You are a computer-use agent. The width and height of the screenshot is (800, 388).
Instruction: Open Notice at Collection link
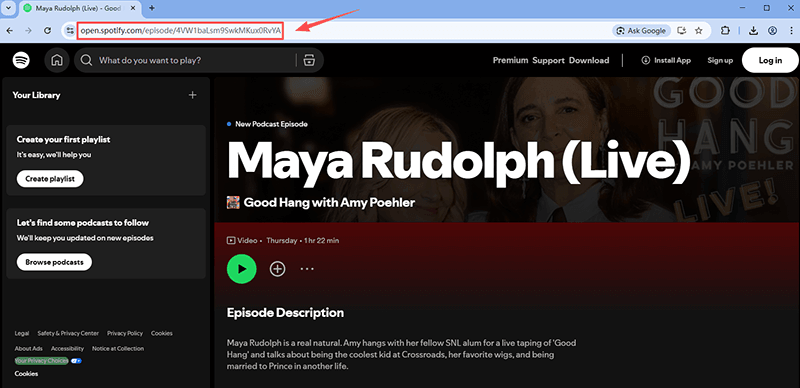pyautogui.click(x=118, y=349)
